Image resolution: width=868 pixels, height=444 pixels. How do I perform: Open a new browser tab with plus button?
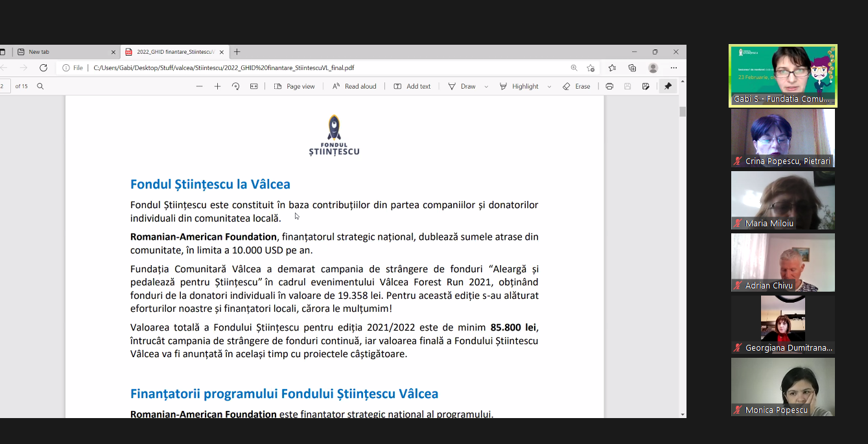coord(237,52)
